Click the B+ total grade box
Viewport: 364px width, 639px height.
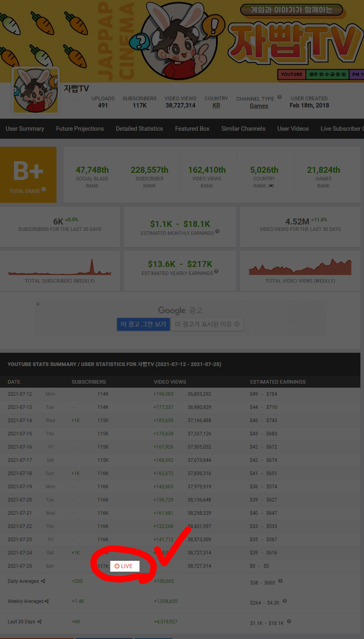click(28, 175)
